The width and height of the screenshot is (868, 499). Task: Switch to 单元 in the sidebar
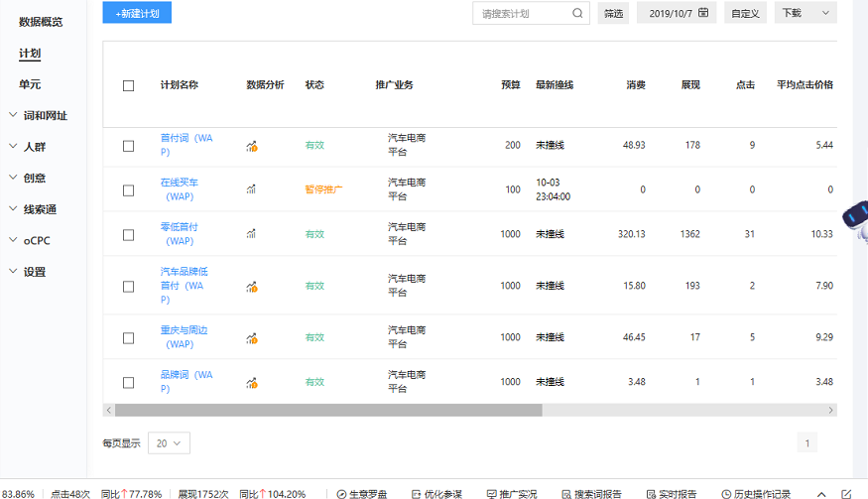pos(30,84)
